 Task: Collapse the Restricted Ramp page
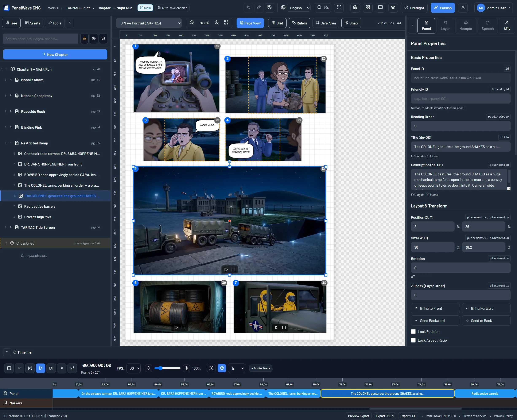point(10,143)
